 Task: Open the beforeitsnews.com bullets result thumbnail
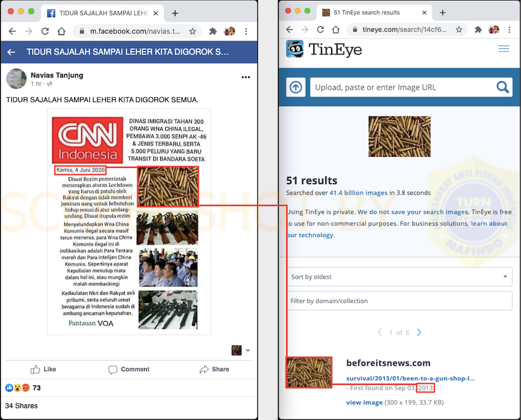pyautogui.click(x=309, y=372)
